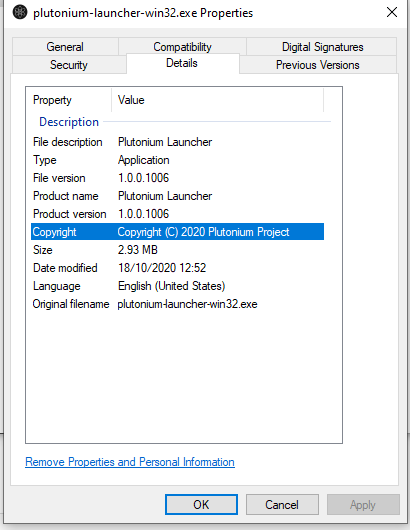Go to the Digital Signatures tab
Viewport: 410px width, 530px height.
[x=322, y=47]
